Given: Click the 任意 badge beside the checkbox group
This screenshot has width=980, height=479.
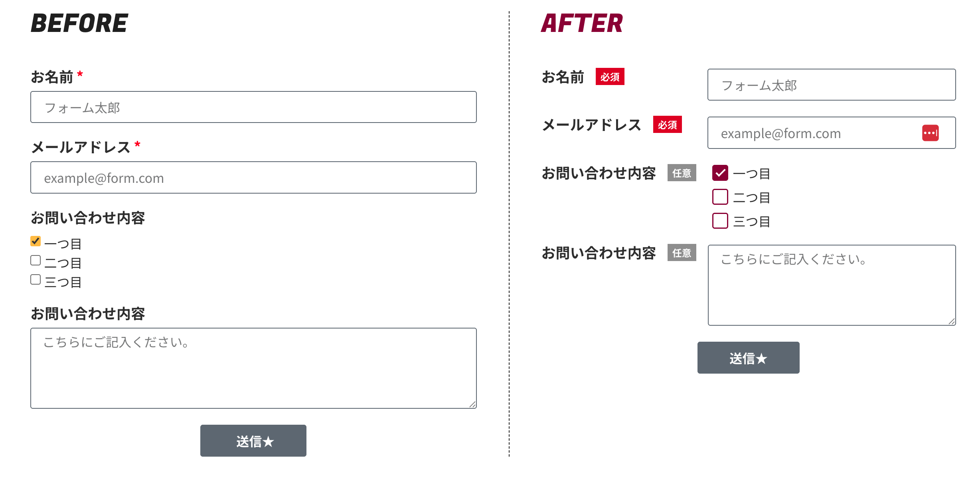Looking at the screenshot, I should [x=682, y=173].
